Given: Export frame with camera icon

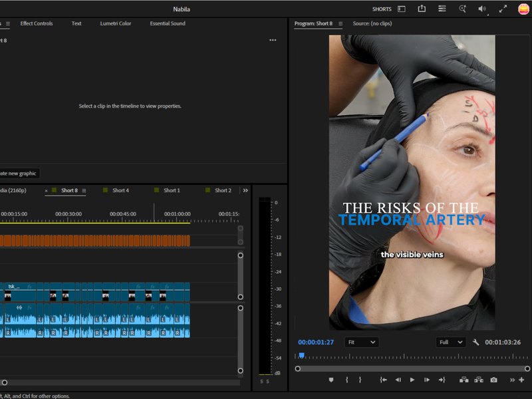Looking at the screenshot, I should [493, 380].
